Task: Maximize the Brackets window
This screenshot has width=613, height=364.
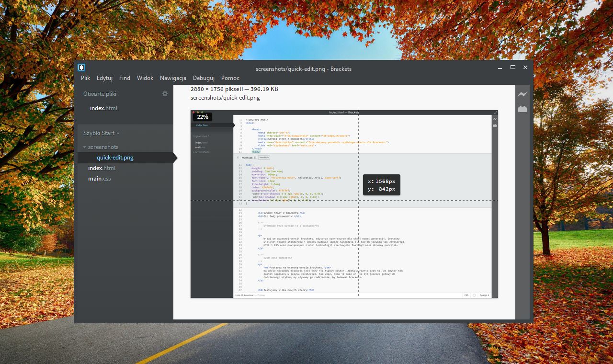Action: 513,68
